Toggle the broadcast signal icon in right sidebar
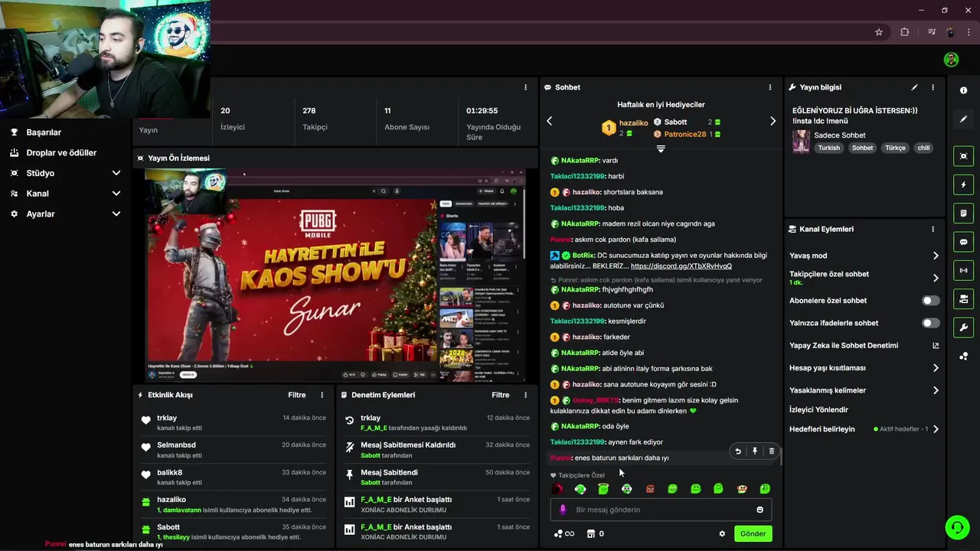Image resolution: width=980 pixels, height=551 pixels. coord(963,270)
